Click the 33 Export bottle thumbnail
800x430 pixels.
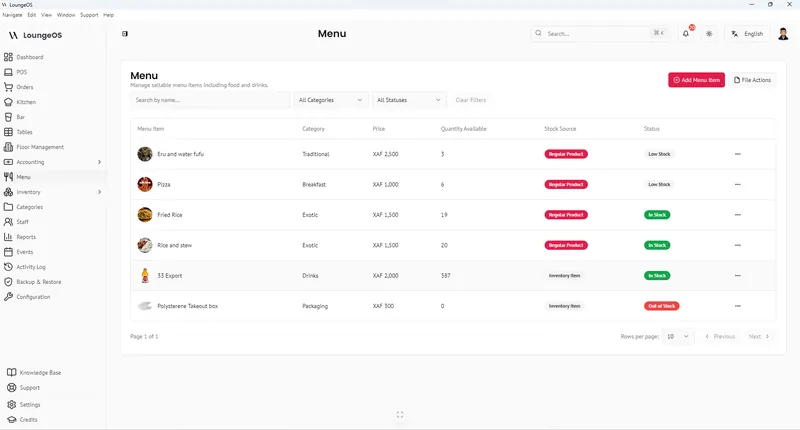point(145,275)
